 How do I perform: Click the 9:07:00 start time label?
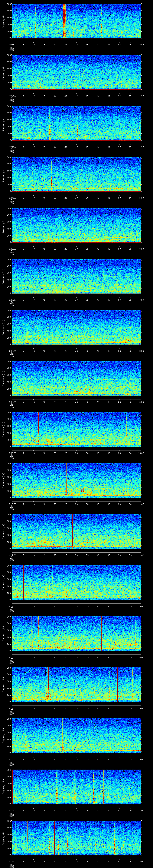point(12,351)
